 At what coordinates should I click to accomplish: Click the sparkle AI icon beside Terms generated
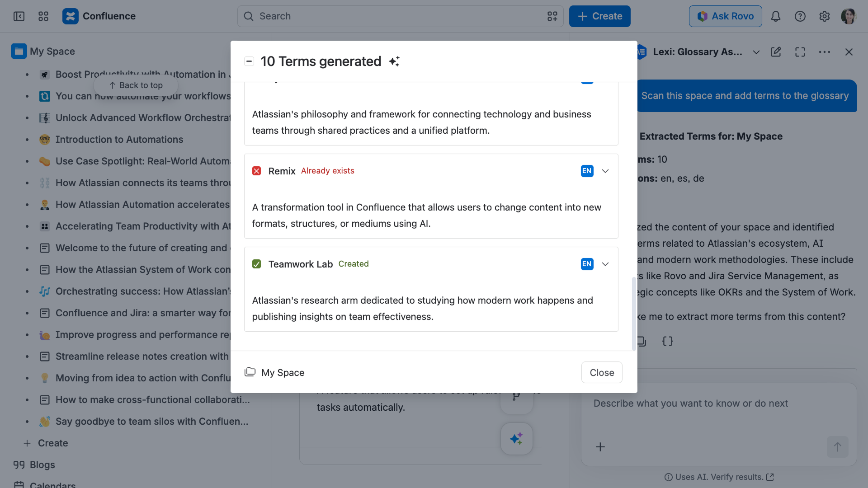point(394,61)
